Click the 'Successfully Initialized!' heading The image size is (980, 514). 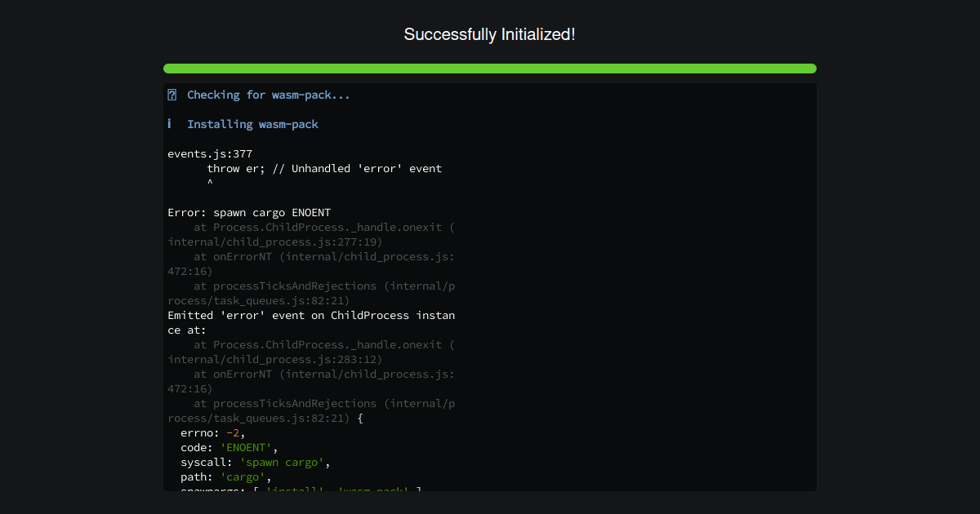tap(490, 34)
